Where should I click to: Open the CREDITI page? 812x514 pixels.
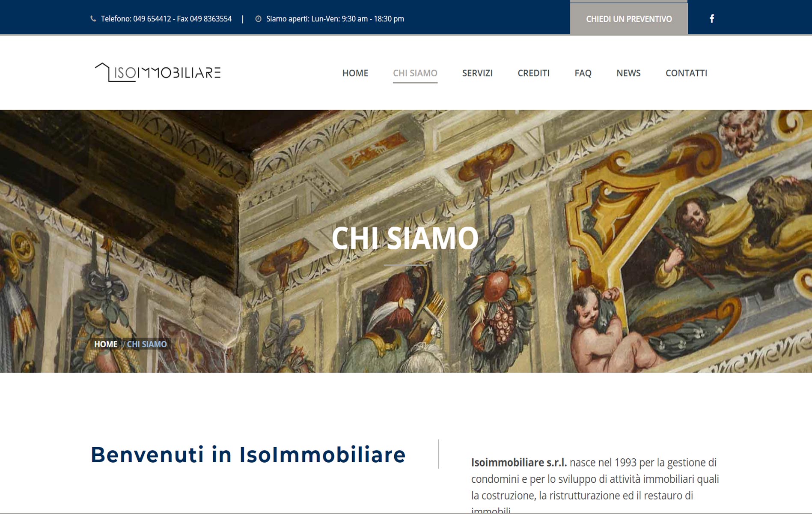(x=533, y=73)
